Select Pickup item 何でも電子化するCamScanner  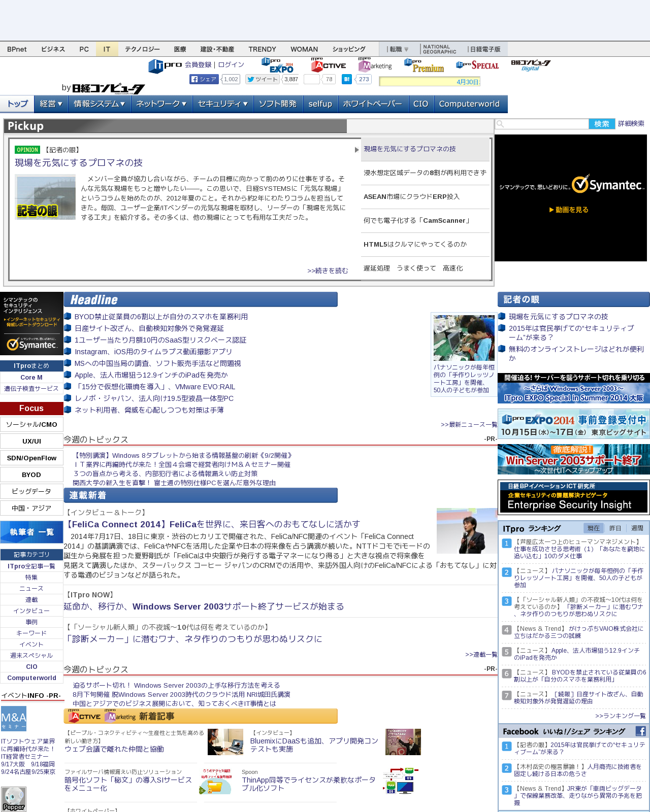tap(425, 221)
